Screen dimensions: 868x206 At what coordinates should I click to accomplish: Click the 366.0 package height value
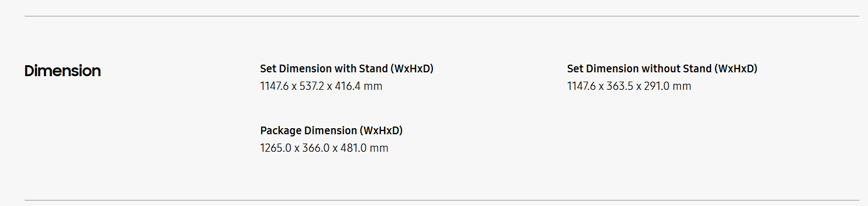coord(316,148)
